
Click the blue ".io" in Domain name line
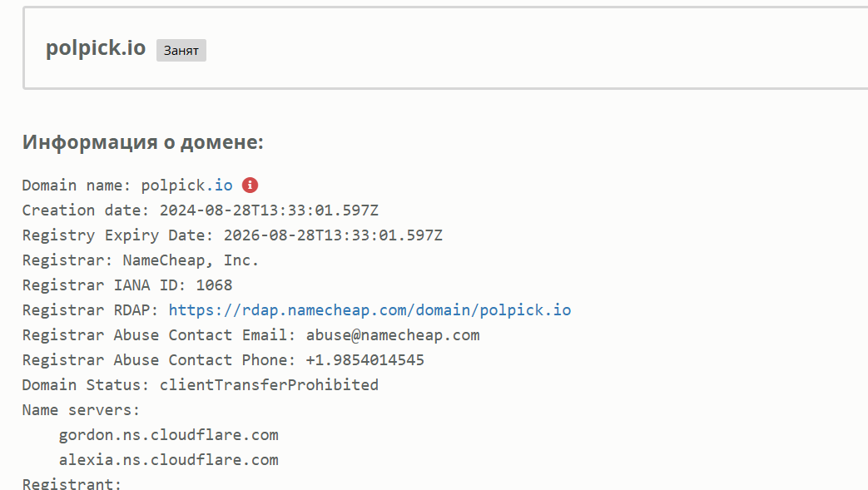coord(223,186)
